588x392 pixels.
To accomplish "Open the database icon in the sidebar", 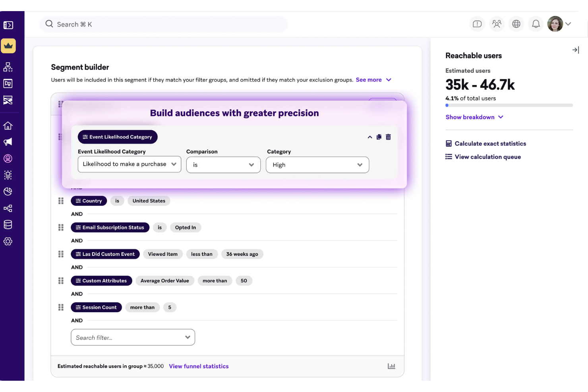I will coord(8,224).
